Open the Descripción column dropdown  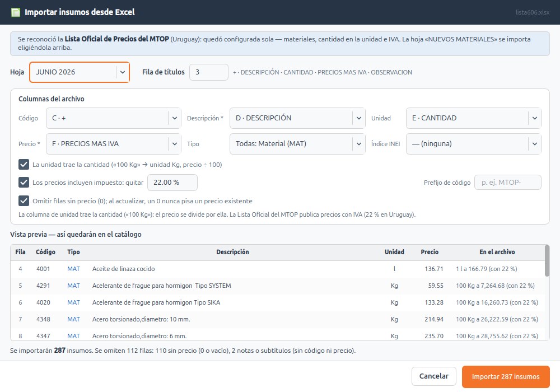click(297, 118)
